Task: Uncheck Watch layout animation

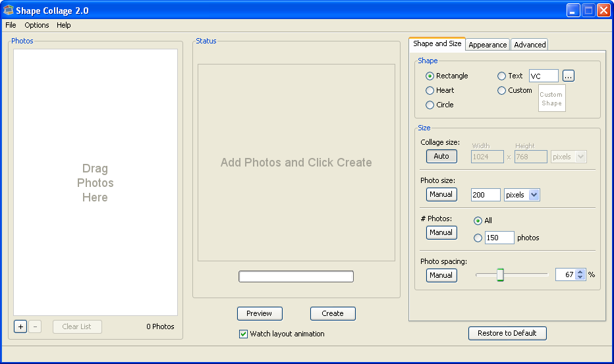Action: tap(243, 334)
